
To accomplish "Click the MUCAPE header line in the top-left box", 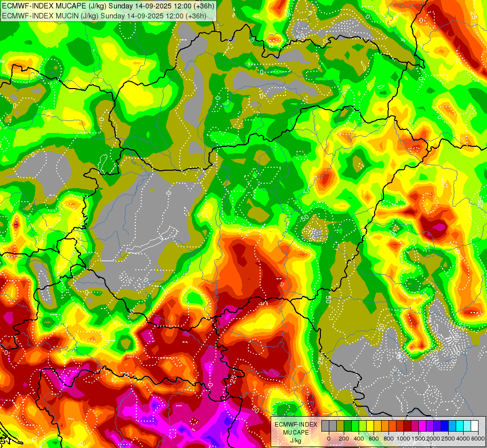I will coord(108,6).
